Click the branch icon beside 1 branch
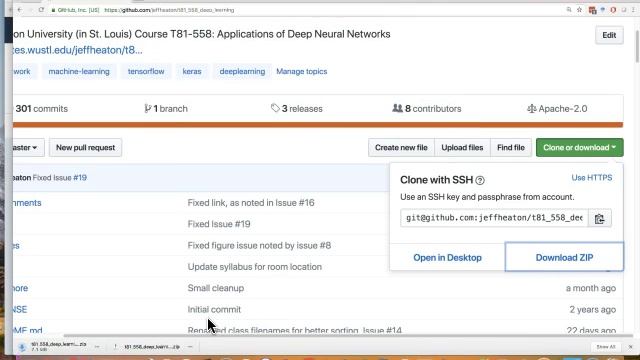This screenshot has width=640, height=360. click(147, 109)
